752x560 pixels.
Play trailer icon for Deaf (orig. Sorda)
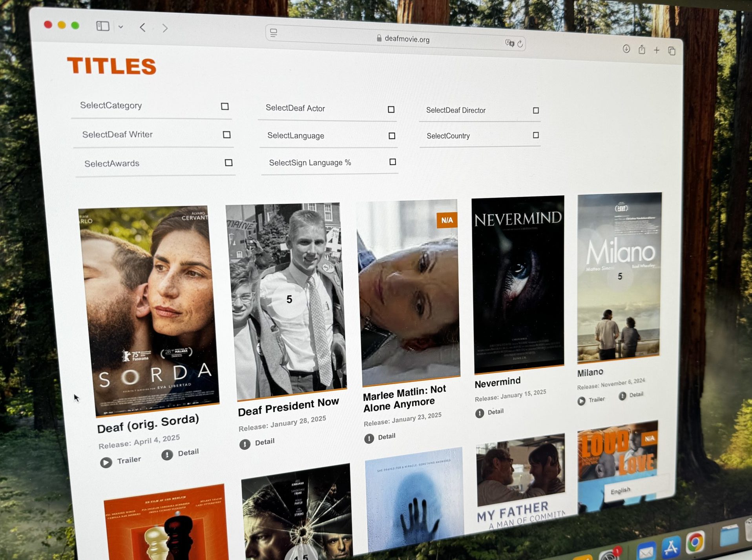coord(106,462)
